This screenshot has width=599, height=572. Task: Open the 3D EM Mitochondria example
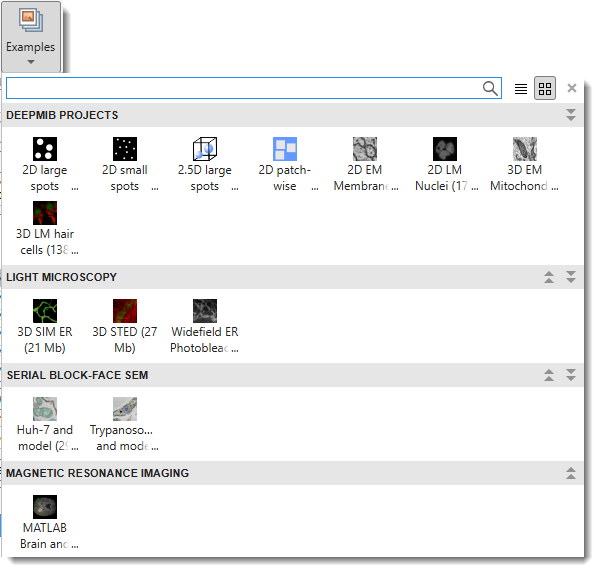point(525,165)
